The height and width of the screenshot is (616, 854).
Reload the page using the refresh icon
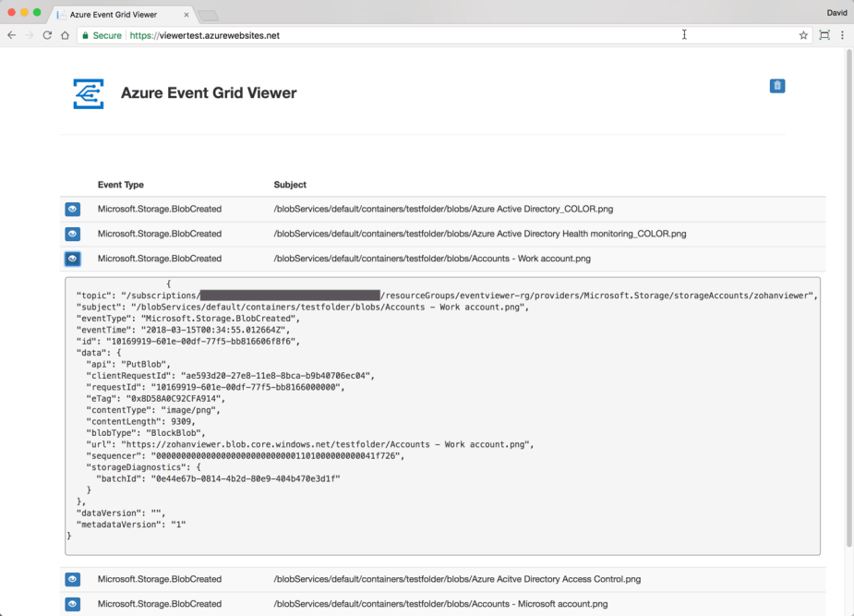coord(46,34)
